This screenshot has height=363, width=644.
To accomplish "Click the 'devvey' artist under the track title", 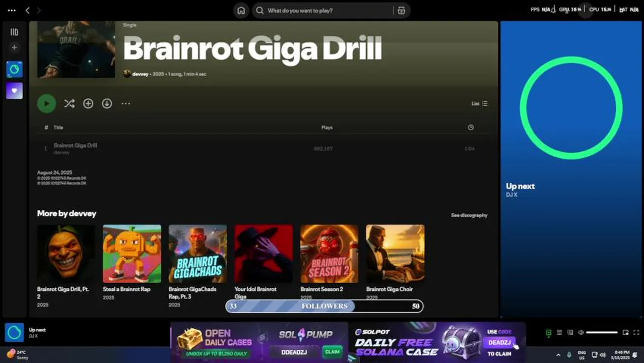I will point(61,152).
